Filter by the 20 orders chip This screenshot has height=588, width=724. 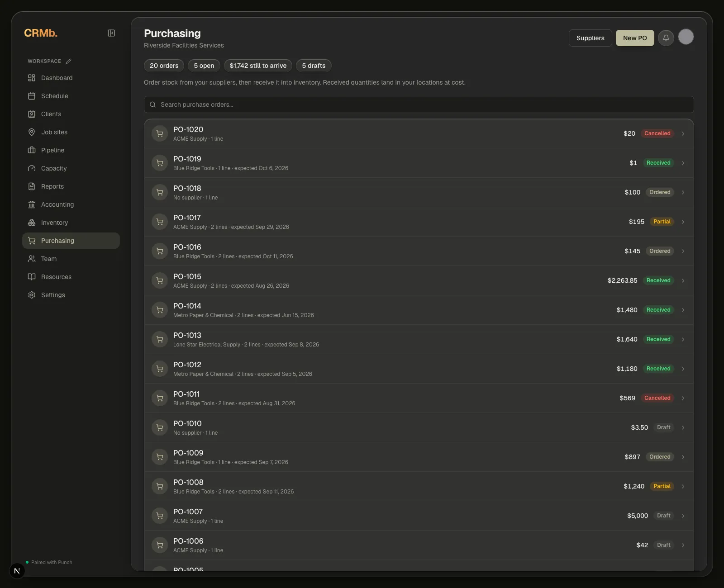(164, 66)
